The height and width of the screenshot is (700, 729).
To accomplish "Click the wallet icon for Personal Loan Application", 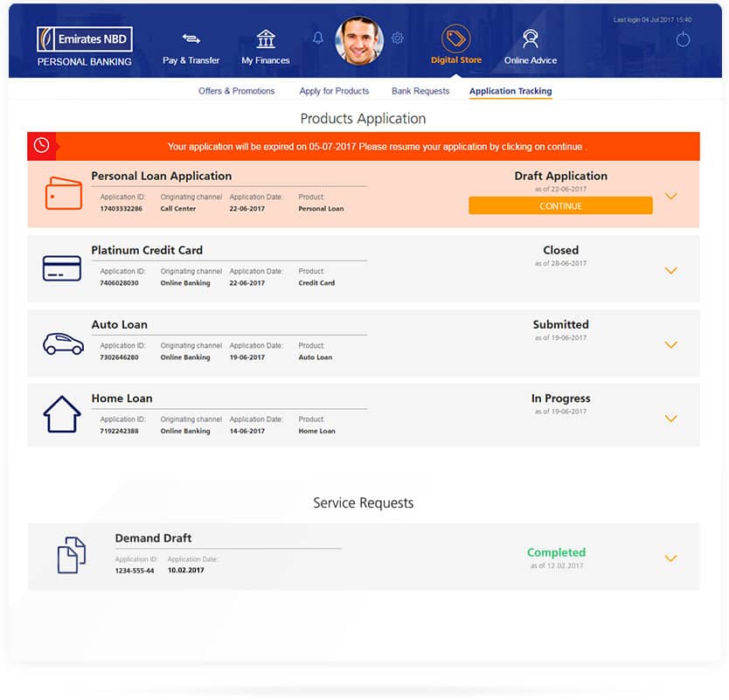I will tap(63, 193).
